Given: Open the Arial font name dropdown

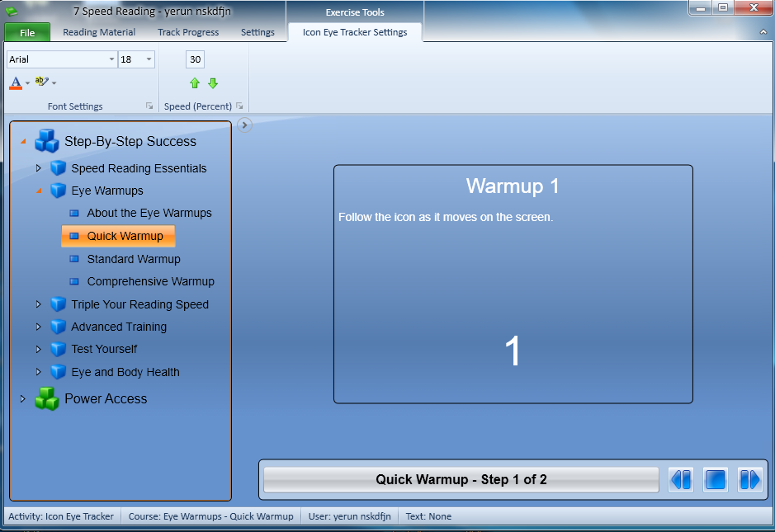Looking at the screenshot, I should coord(111,59).
